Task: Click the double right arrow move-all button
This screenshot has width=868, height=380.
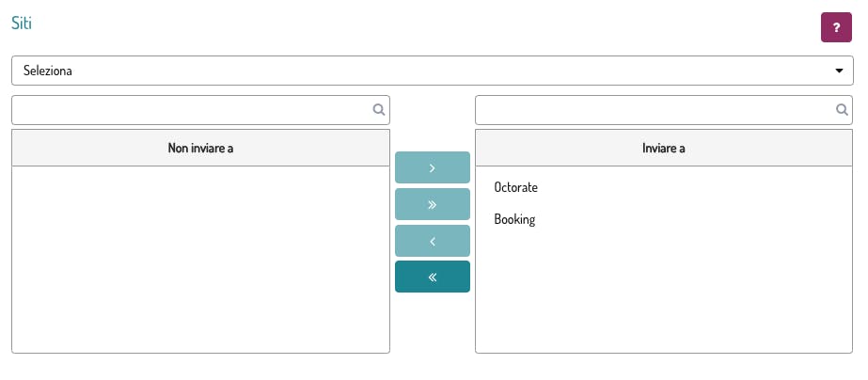Action: [433, 204]
